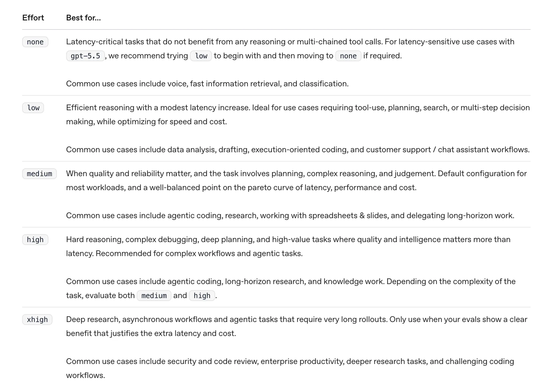Viewport: 544px width, 392px height.
Task: Click the "low" effort code badge in first column
Action: (33, 108)
